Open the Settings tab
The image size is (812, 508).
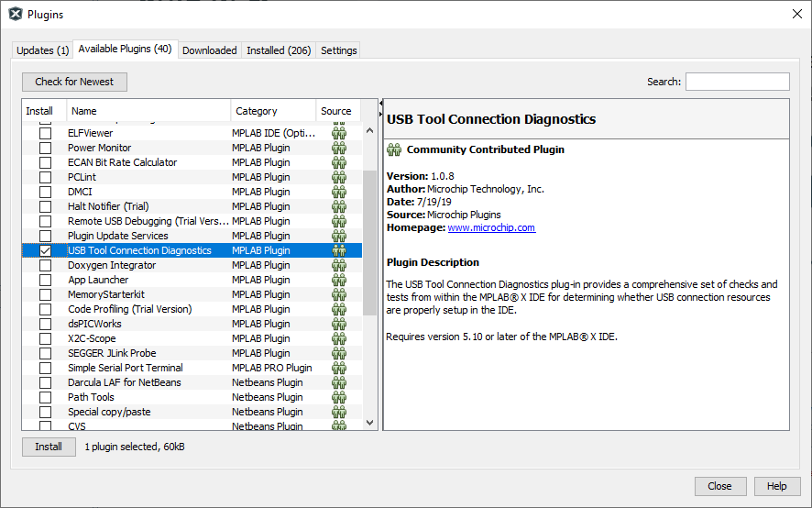click(338, 50)
